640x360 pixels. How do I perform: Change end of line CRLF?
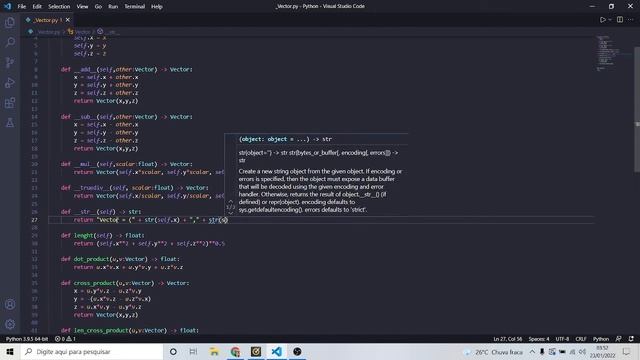(x=580, y=339)
